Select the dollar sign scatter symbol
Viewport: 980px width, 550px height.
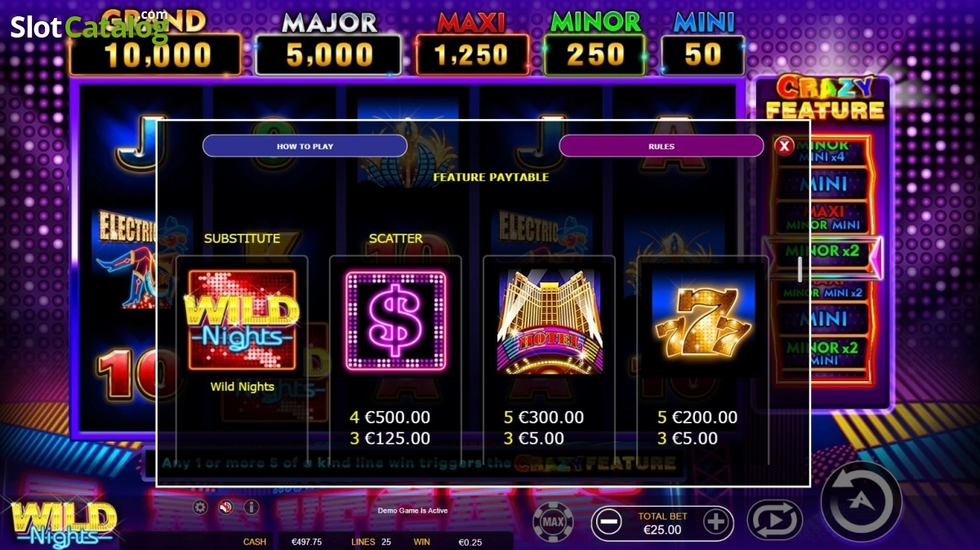coord(395,321)
